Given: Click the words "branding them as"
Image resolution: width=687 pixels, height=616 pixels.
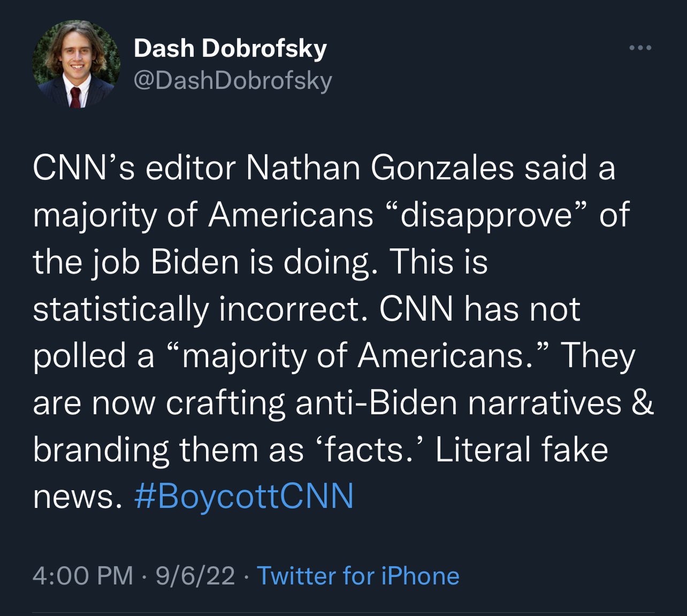Looking at the screenshot, I should point(168,450).
